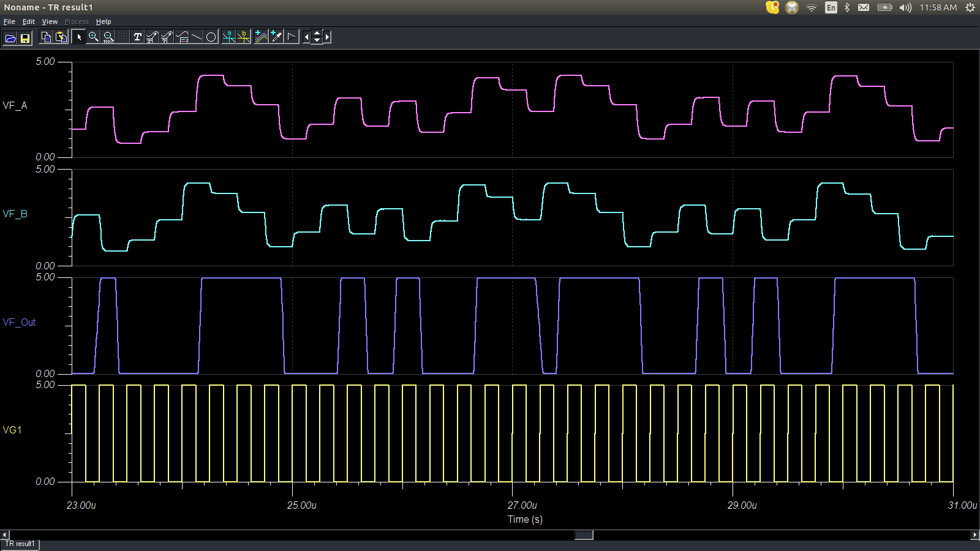Place cursor 'b' on a waveform
This screenshot has width=980, height=551.
point(243,37)
